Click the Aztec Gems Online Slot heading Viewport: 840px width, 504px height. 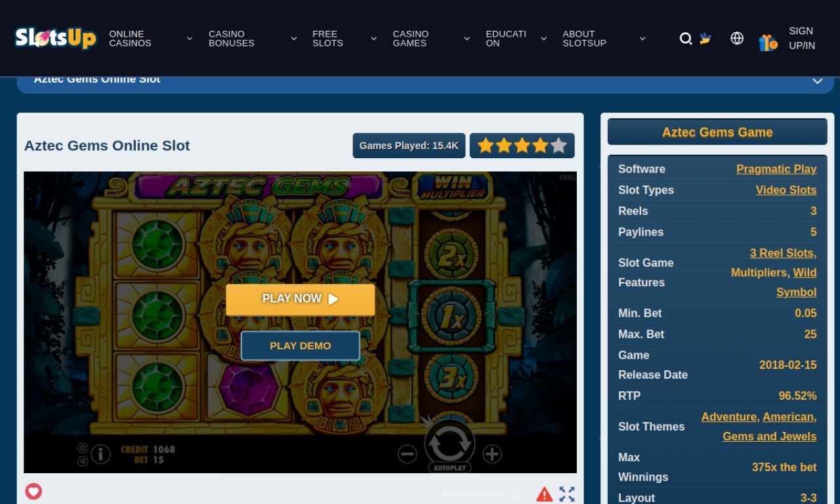tap(107, 146)
